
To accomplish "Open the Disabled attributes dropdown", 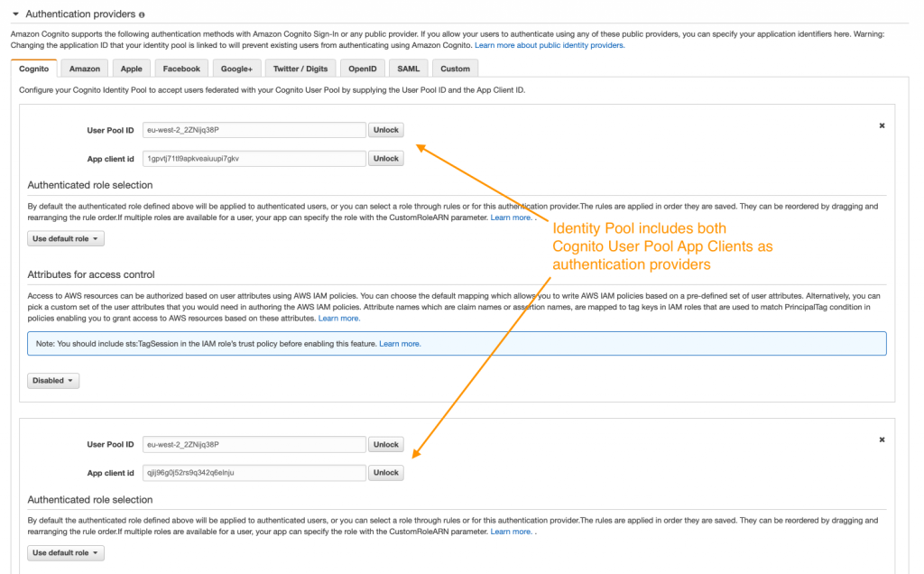I will click(x=53, y=381).
